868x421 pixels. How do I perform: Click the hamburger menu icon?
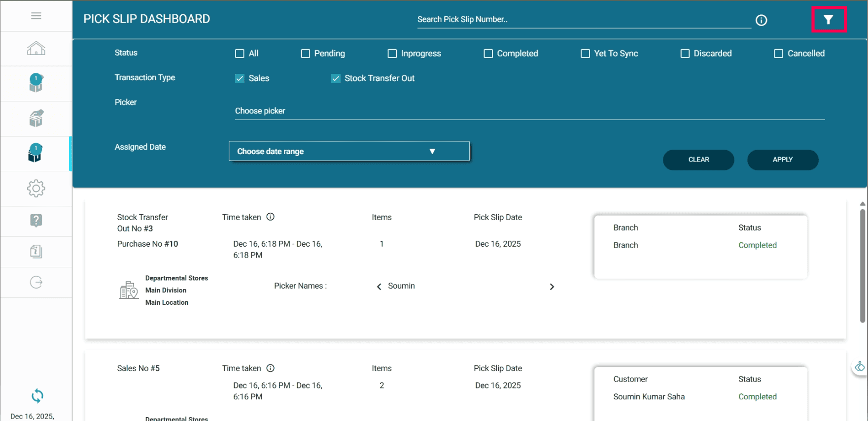36,16
